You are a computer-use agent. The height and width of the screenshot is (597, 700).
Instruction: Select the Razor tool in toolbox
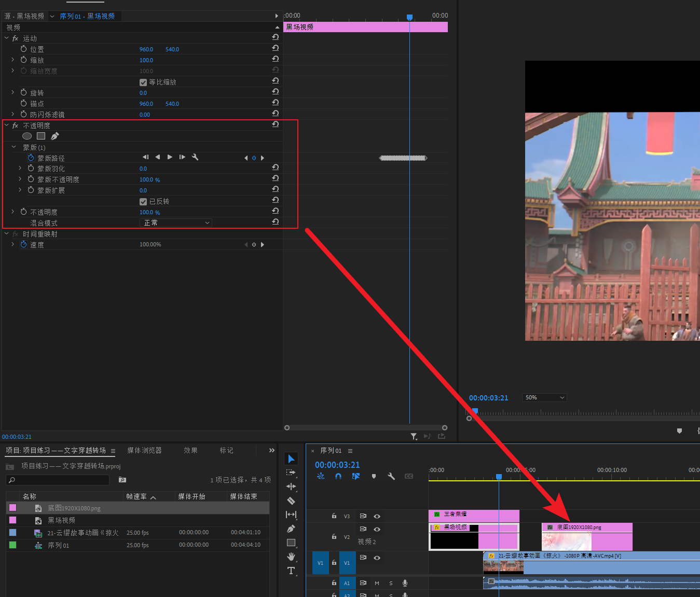click(291, 501)
